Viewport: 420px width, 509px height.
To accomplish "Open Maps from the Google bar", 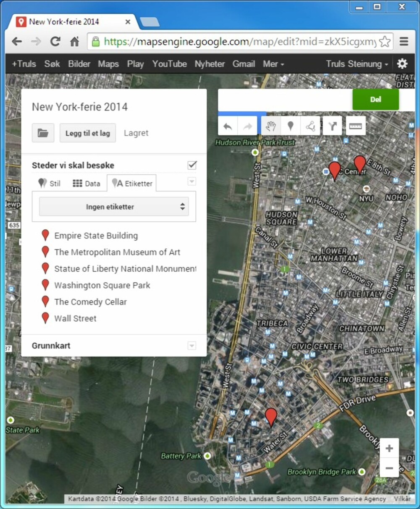I will coord(108,64).
